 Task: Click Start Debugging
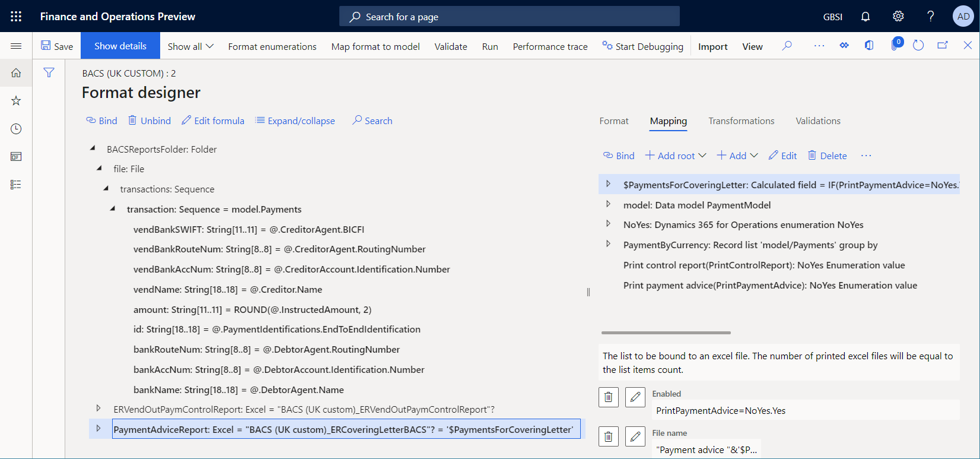pos(642,46)
